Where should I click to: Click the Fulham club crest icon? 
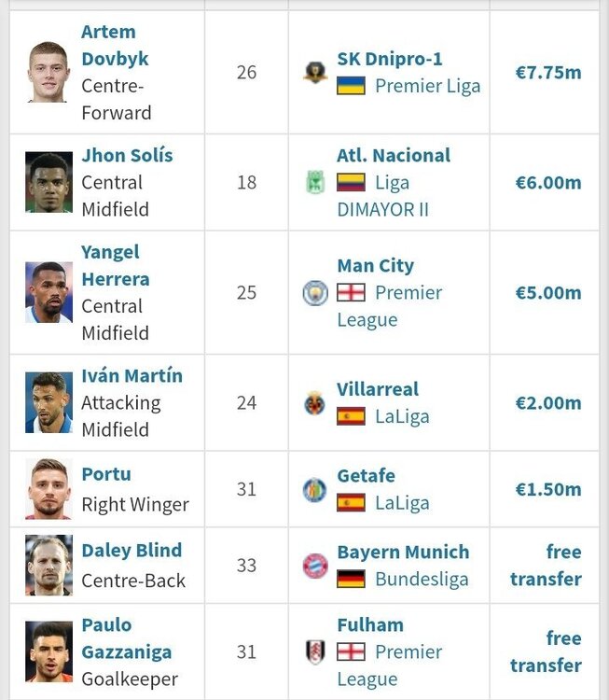(315, 651)
